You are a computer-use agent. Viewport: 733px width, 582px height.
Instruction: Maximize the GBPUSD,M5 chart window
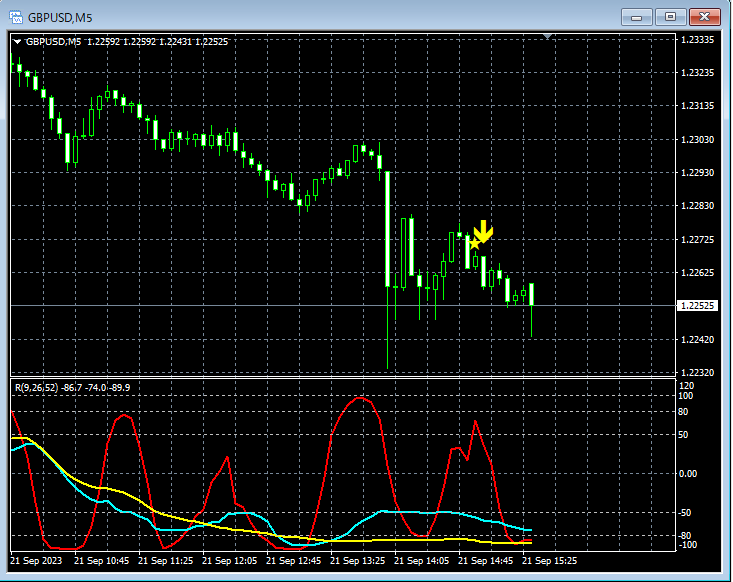[670, 17]
